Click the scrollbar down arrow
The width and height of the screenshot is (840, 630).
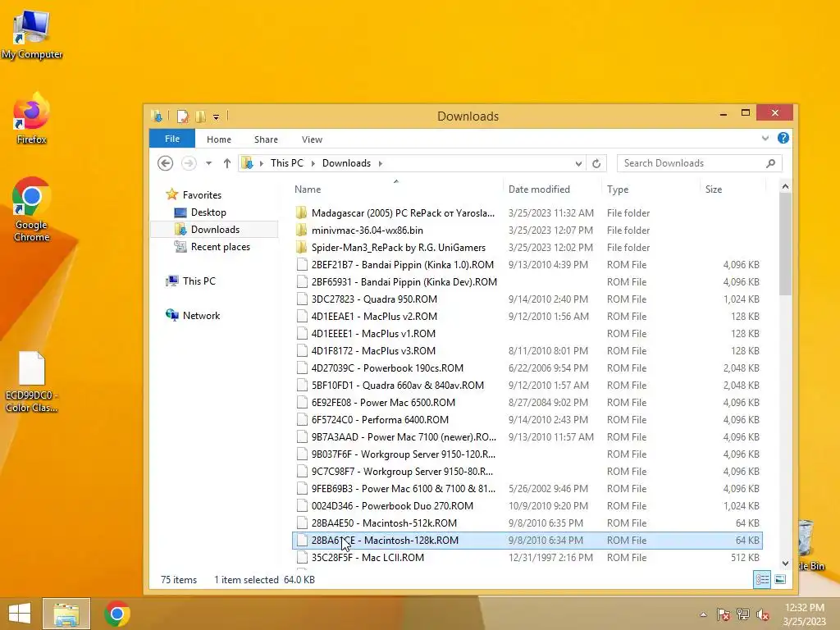[x=785, y=563]
